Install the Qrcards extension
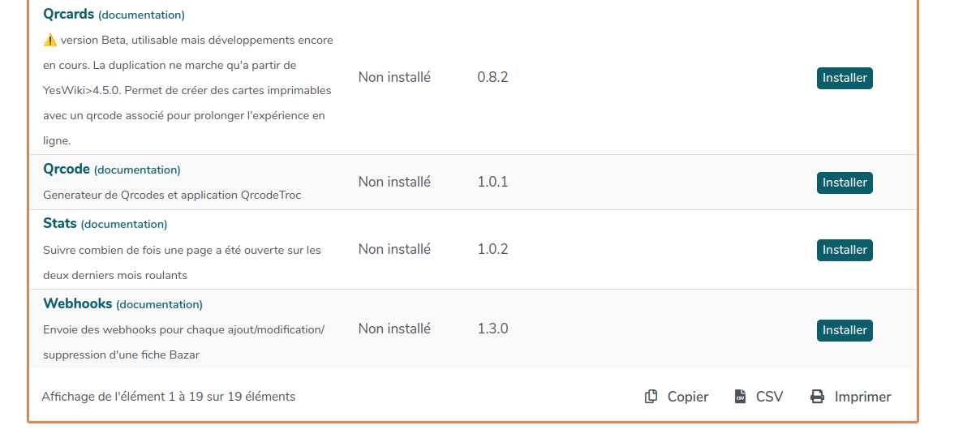This screenshot has height=447, width=980. [x=845, y=78]
